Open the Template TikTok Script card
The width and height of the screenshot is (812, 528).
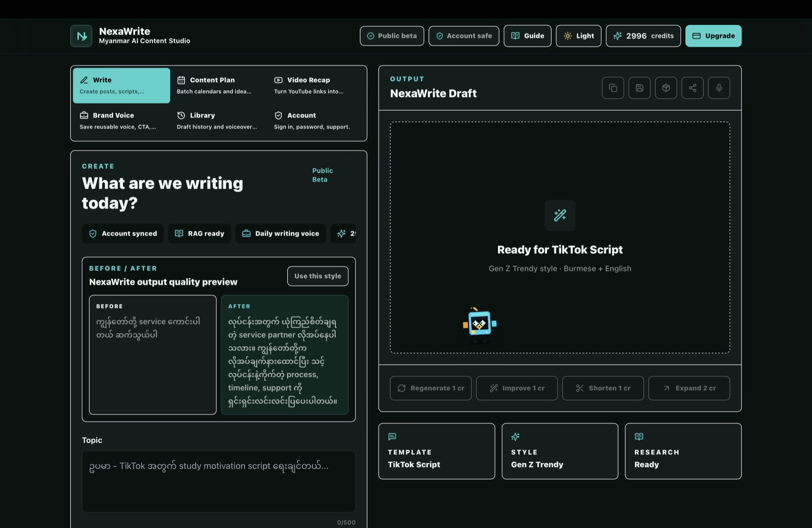437,451
